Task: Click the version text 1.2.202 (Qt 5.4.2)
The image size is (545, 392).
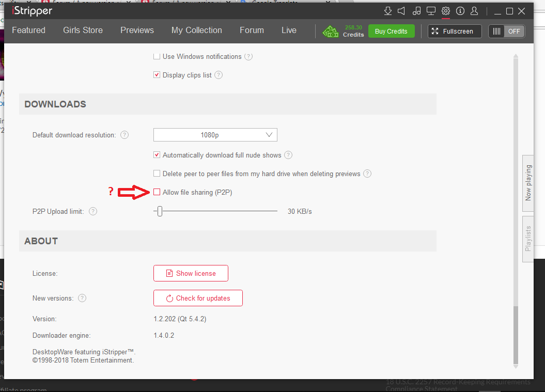Action: [180, 319]
